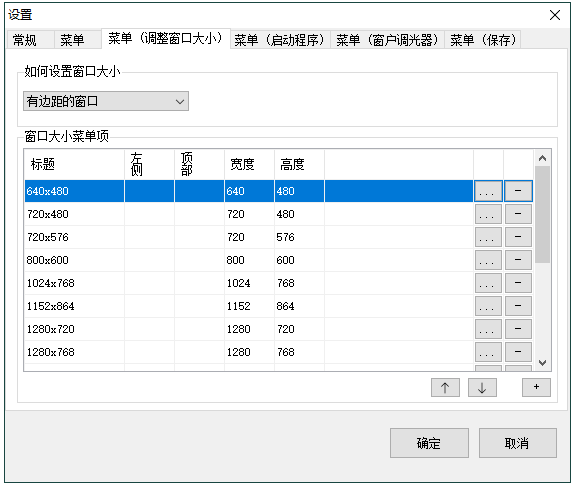This screenshot has width=580, height=489.
Task: Select the 800x600 title cell
Action: 74,260
